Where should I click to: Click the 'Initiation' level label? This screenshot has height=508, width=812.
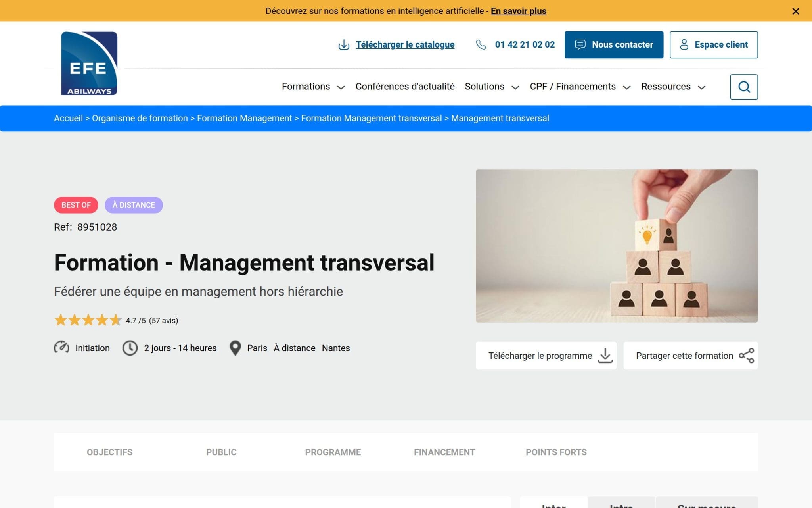click(92, 348)
